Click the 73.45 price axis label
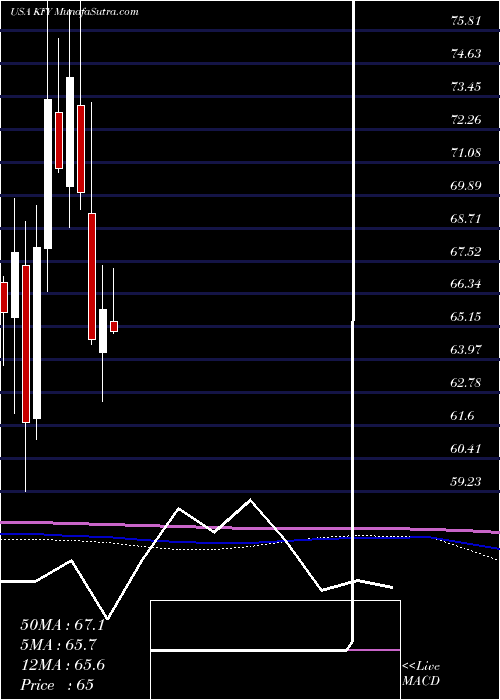This screenshot has width=500, height=700. click(466, 86)
